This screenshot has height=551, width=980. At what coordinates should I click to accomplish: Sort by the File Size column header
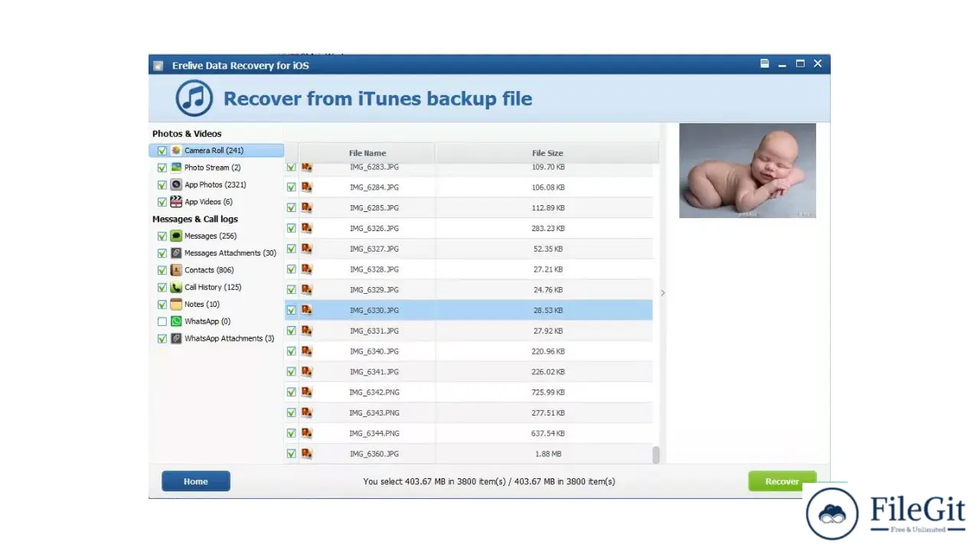coord(547,153)
